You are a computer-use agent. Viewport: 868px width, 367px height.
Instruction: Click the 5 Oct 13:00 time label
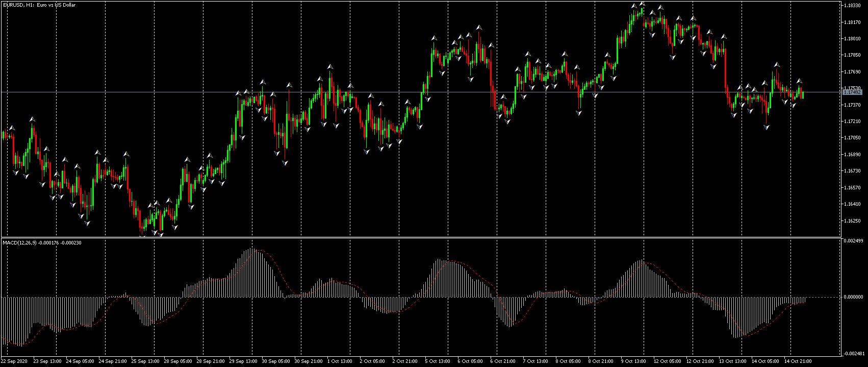tap(438, 361)
